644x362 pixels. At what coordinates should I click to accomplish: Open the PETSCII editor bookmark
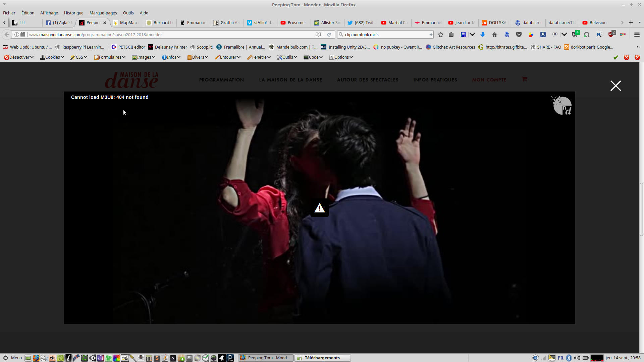[x=128, y=47]
